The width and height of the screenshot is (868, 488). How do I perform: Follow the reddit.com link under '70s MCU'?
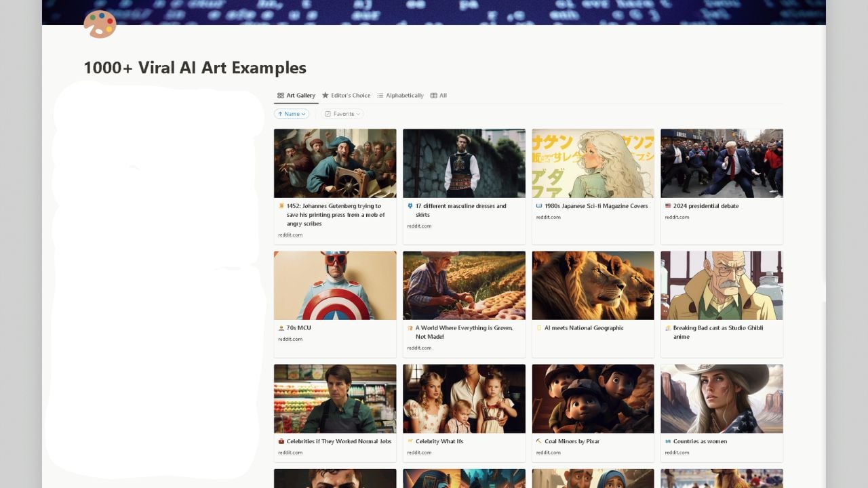click(290, 340)
